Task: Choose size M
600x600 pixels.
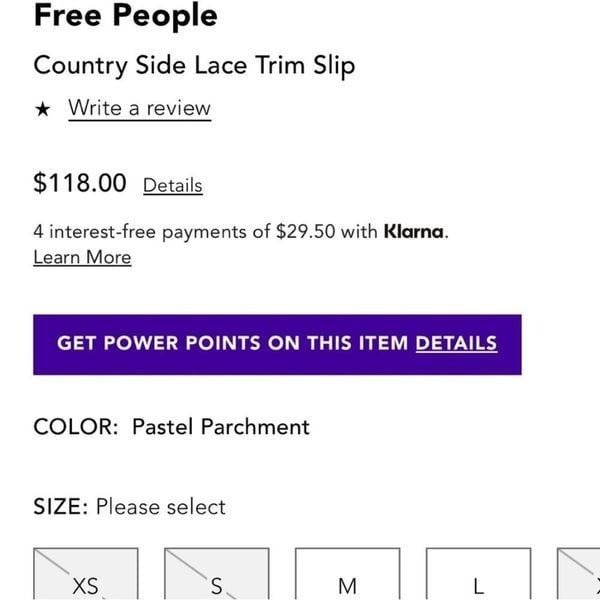Action: point(347,574)
